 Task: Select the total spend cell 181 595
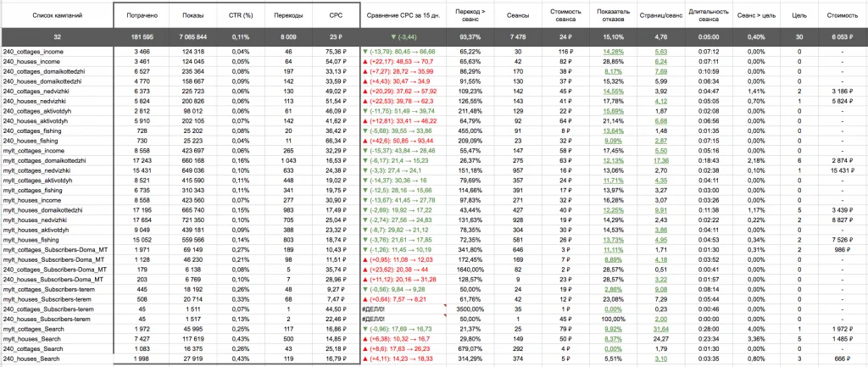(142, 38)
